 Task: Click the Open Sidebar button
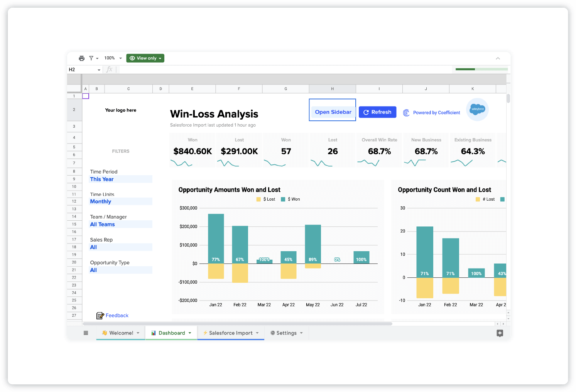333,112
